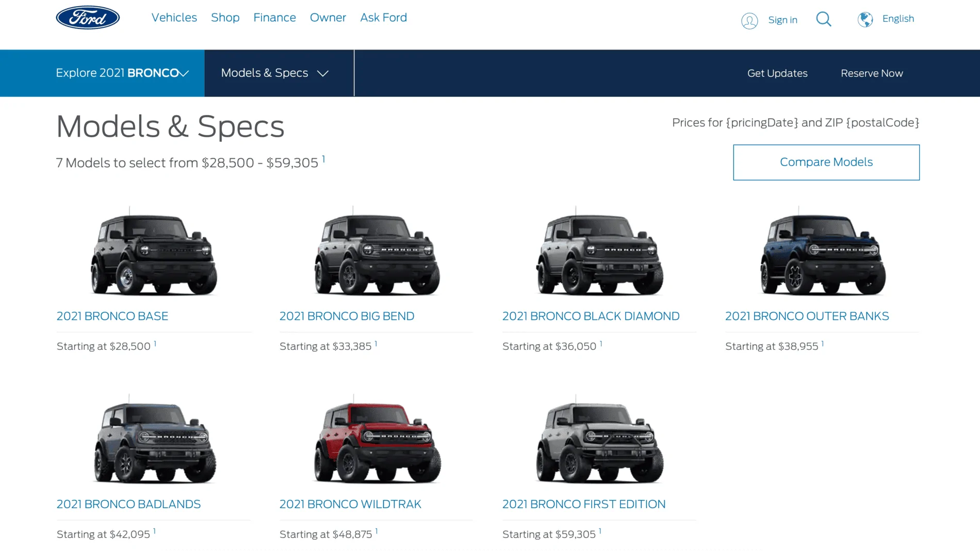Click the 'Starting at $28,500' price text
This screenshot has width=980, height=551.
click(x=104, y=347)
